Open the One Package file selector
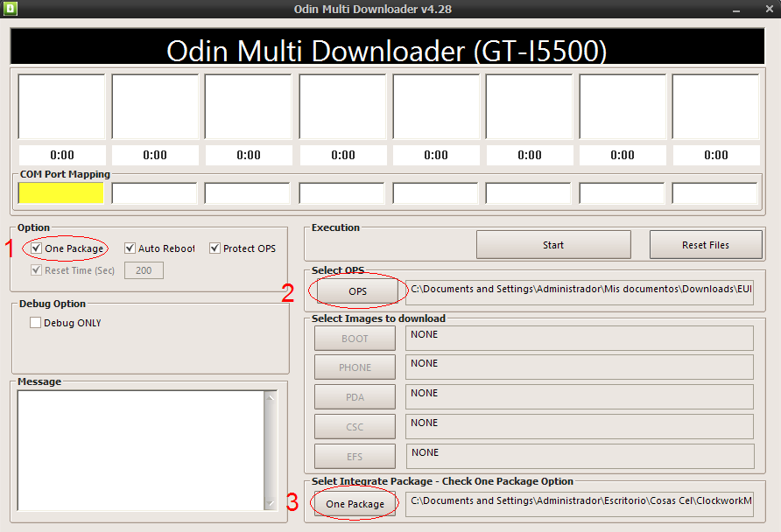The height and width of the screenshot is (532, 781). tap(355, 503)
